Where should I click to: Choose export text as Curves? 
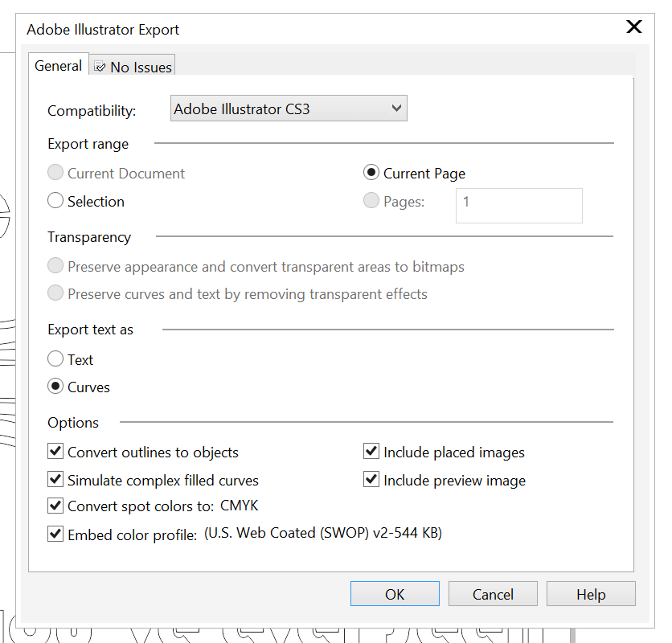(55, 387)
